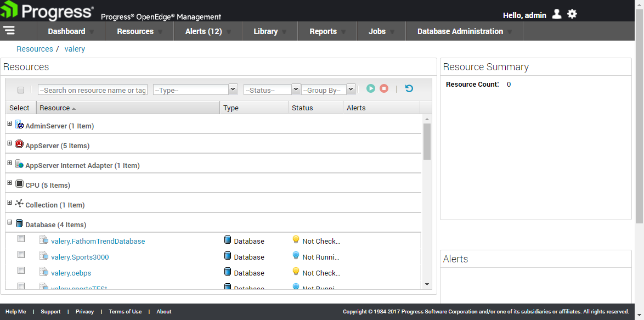644x320 pixels.
Task: Click the AppServer Internet Adapter icon
Action: (x=19, y=164)
